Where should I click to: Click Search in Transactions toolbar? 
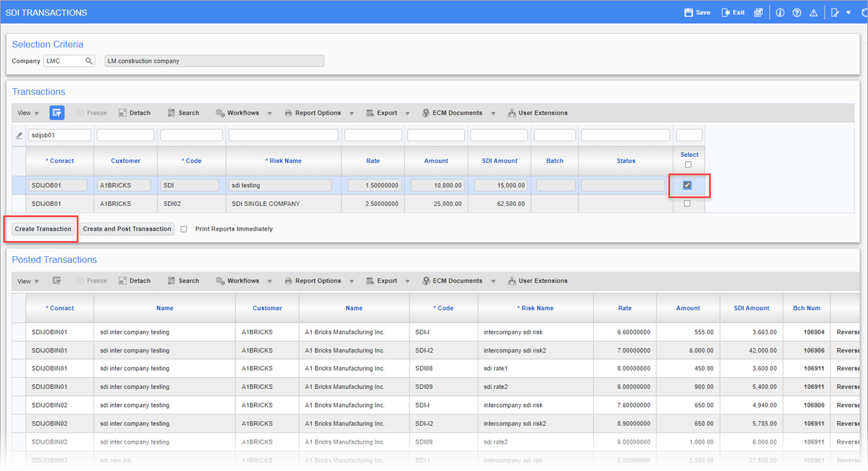pos(184,113)
